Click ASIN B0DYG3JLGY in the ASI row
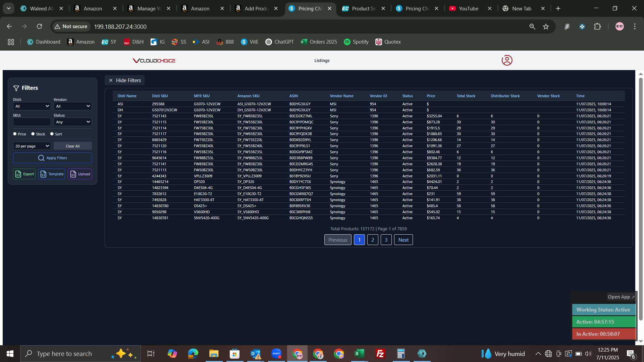The height and width of the screenshot is (362, 644). point(300,104)
